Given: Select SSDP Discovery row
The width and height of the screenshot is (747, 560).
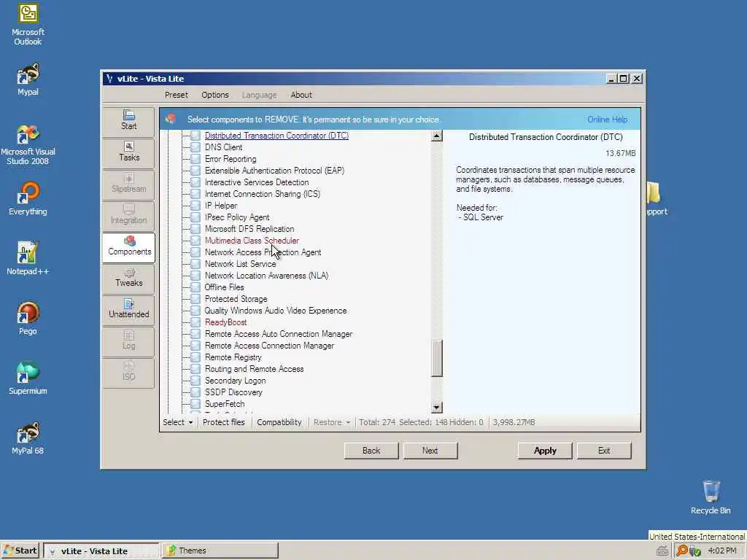Looking at the screenshot, I should point(233,392).
